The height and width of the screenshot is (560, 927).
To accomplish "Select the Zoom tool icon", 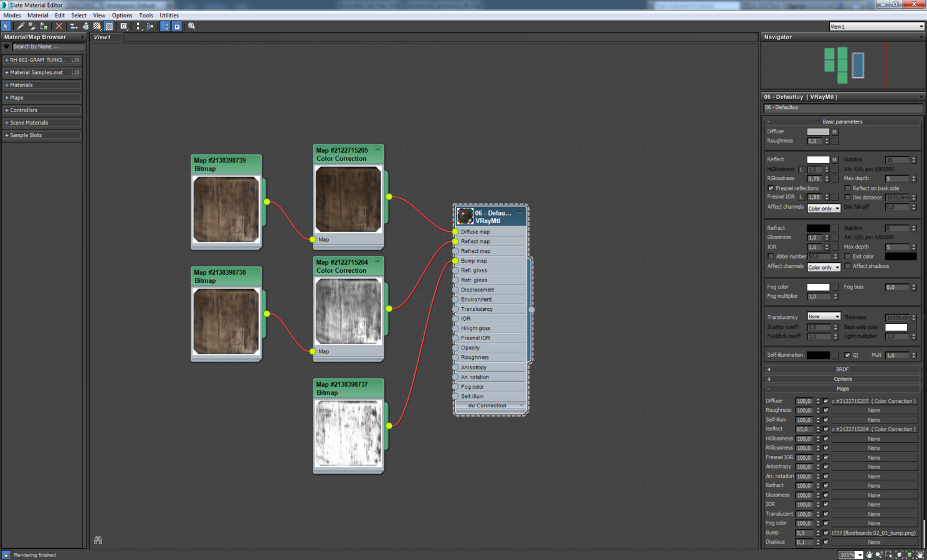I will coord(879,554).
